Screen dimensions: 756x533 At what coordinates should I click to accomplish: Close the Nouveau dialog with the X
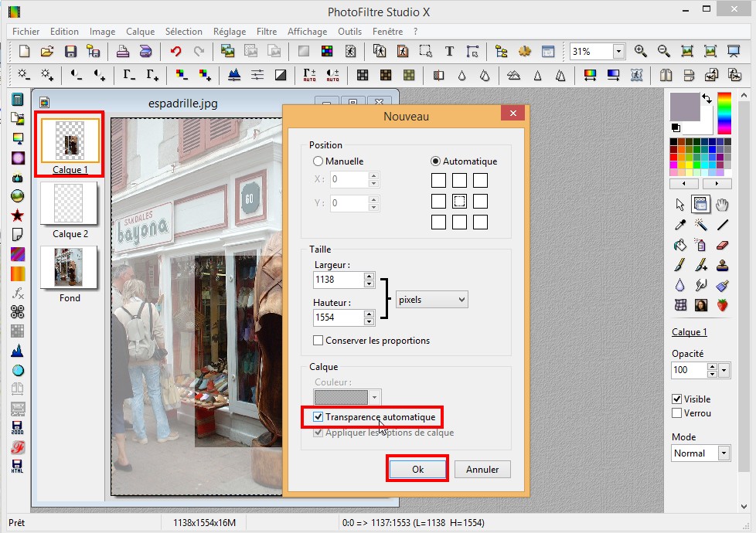[x=513, y=113]
